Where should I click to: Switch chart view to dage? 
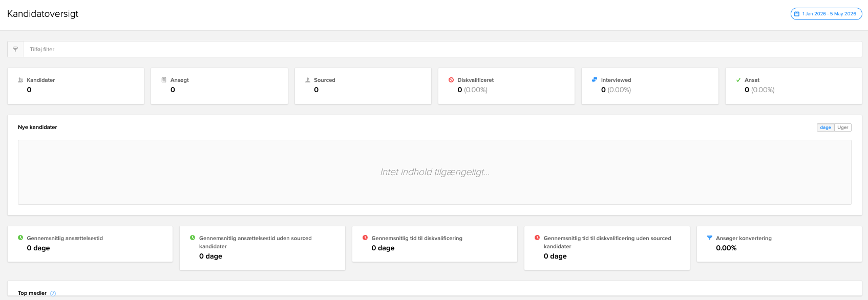[825, 127]
